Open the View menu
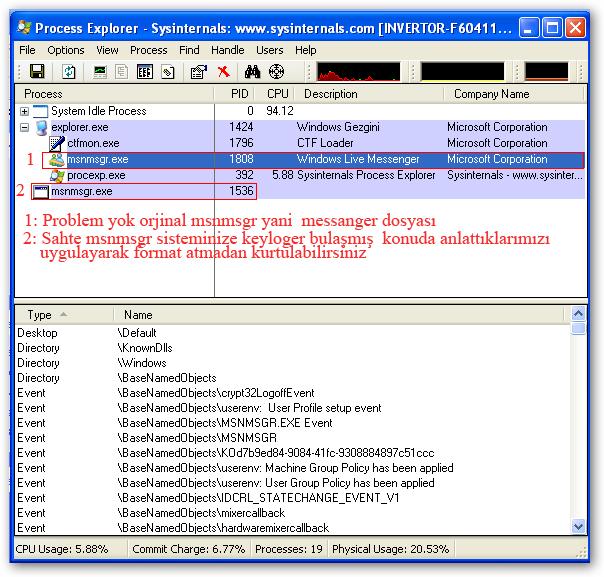 [x=107, y=50]
